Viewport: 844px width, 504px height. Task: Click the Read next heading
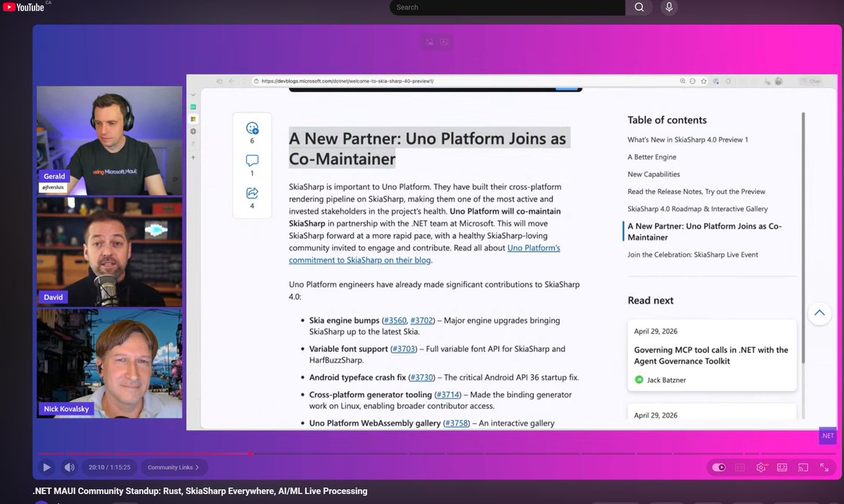pyautogui.click(x=651, y=300)
